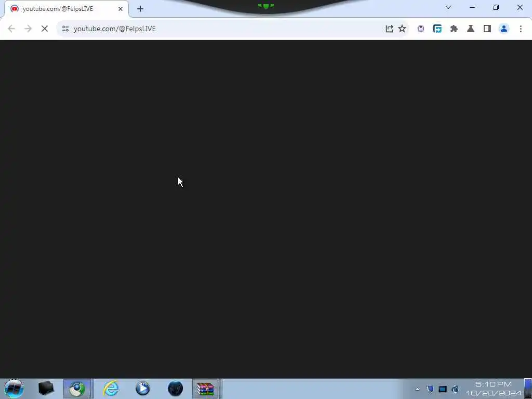The height and width of the screenshot is (399, 532).
Task: Share this page icon
Action: [x=389, y=29]
